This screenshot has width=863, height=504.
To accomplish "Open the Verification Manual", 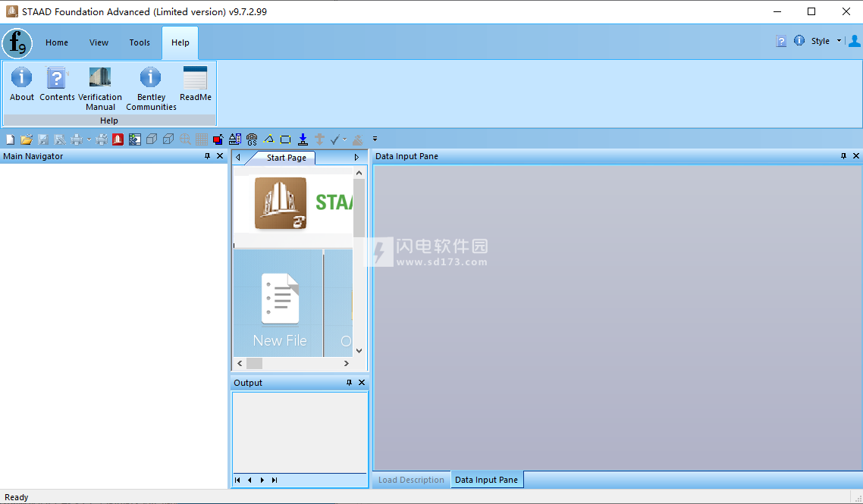I will (x=100, y=88).
